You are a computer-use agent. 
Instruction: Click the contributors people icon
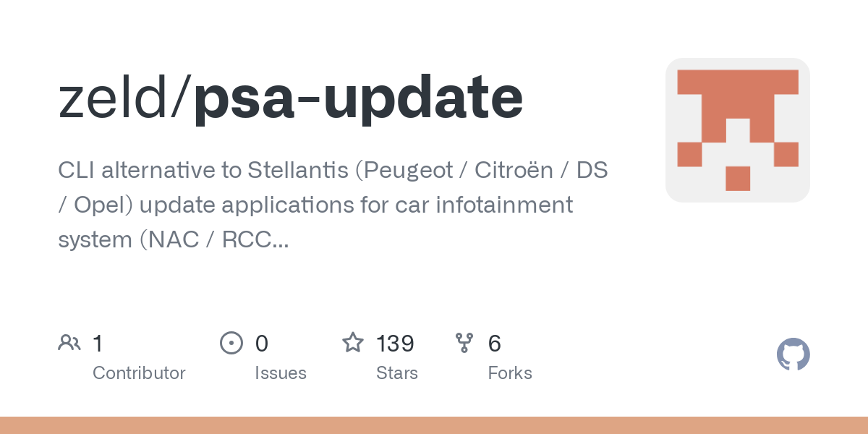click(x=69, y=343)
